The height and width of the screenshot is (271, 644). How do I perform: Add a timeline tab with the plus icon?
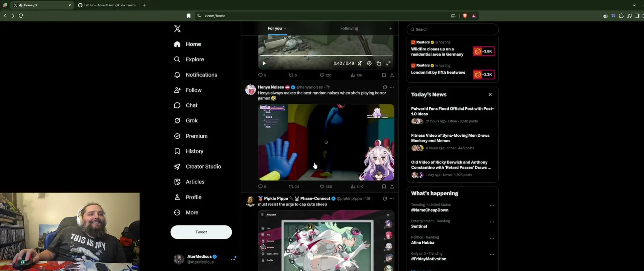point(391,28)
